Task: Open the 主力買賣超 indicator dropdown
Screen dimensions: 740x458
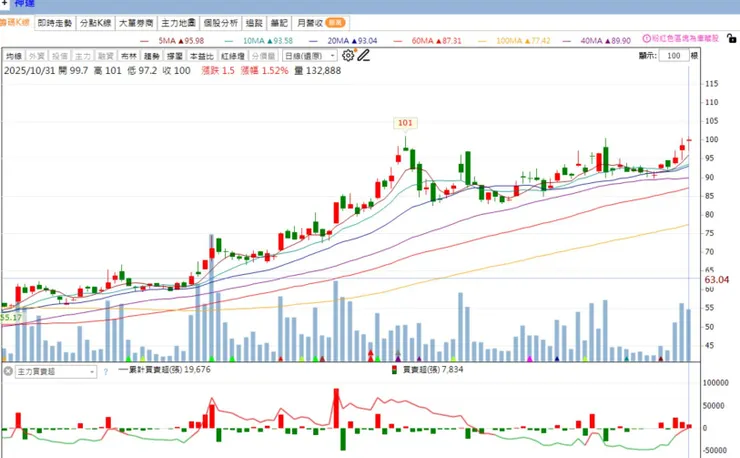Action: click(x=56, y=372)
